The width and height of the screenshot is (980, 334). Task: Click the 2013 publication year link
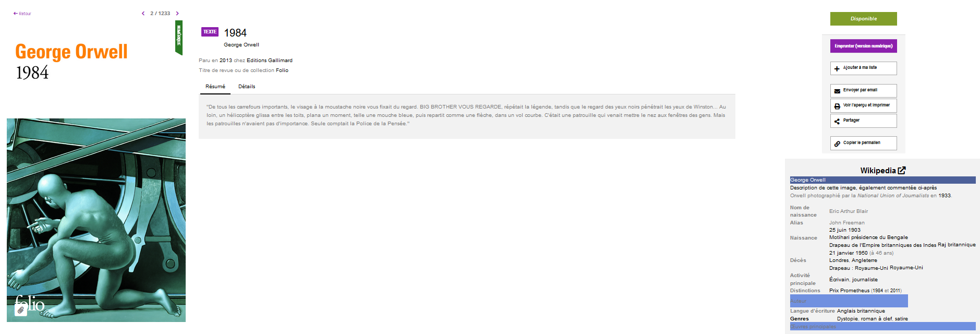click(226, 61)
